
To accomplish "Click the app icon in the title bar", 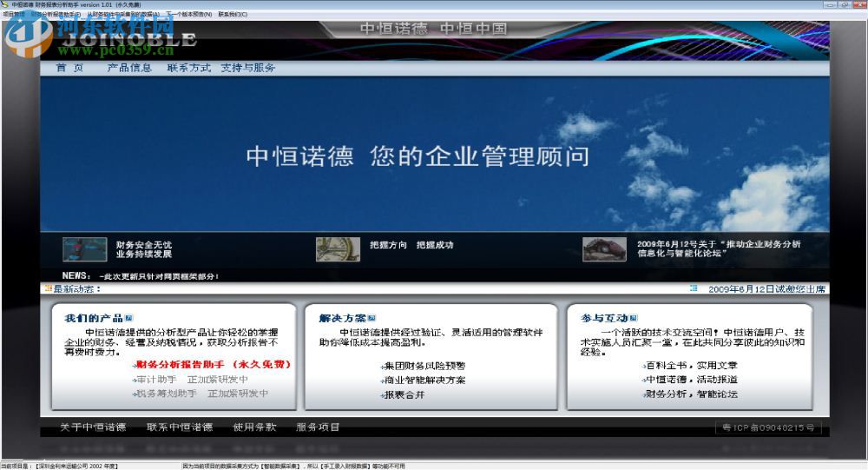I will pyautogui.click(x=5, y=4).
